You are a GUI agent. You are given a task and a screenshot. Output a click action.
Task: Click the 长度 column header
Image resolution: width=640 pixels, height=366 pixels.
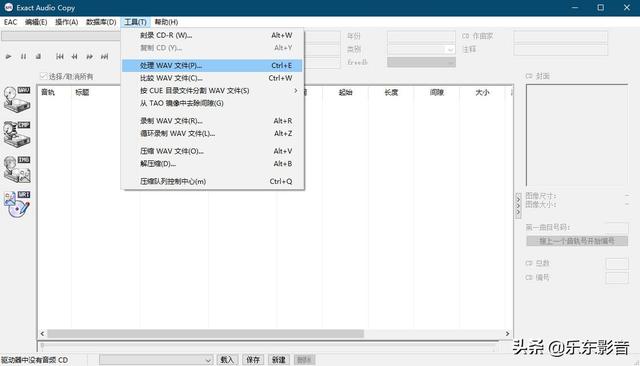coord(391,92)
